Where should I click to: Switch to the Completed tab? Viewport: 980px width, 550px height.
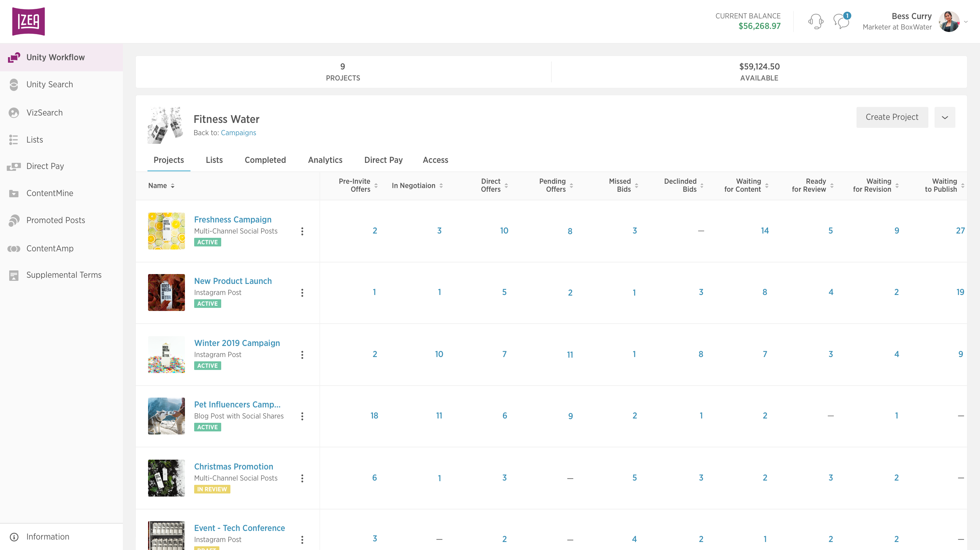pyautogui.click(x=265, y=160)
